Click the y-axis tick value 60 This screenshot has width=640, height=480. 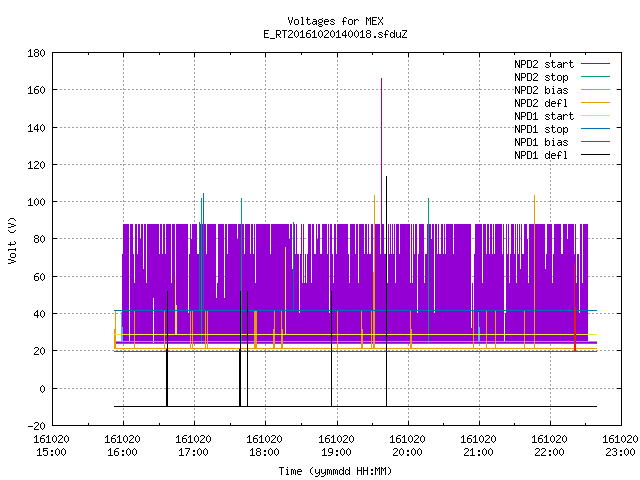coord(39,277)
